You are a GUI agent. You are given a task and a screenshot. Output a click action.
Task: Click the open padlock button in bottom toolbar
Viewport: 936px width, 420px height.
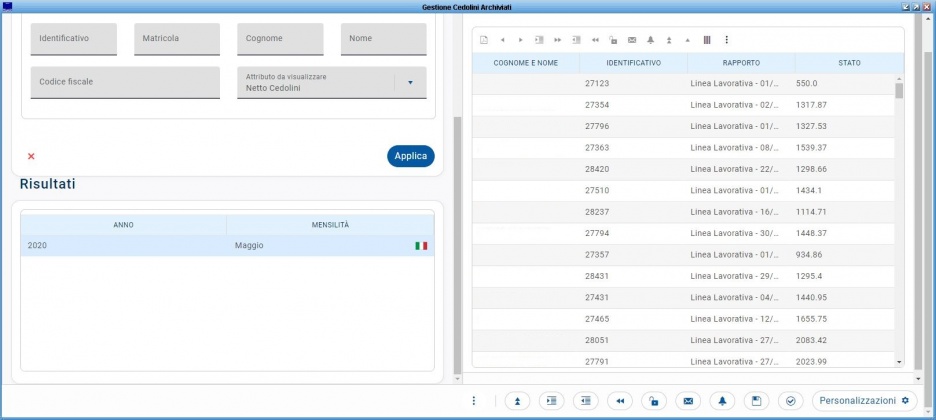(653, 401)
